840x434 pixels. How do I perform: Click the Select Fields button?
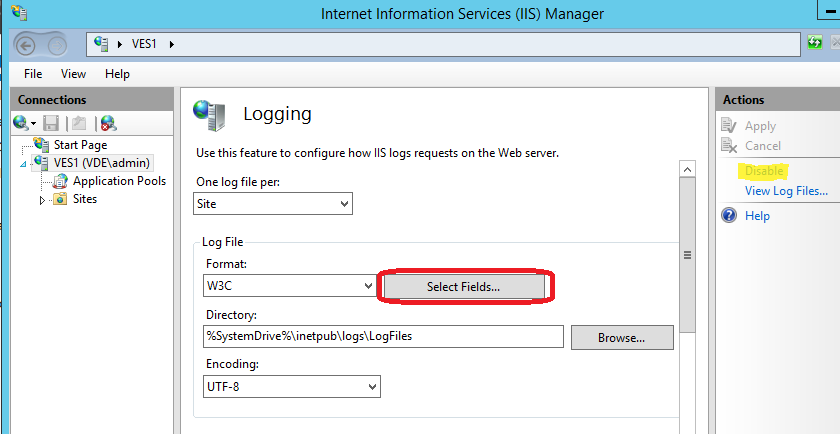point(463,287)
